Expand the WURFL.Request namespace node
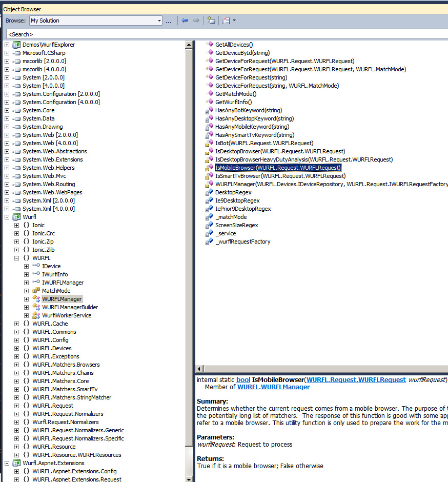Image resolution: width=448 pixels, height=482 pixels. pos(16,406)
